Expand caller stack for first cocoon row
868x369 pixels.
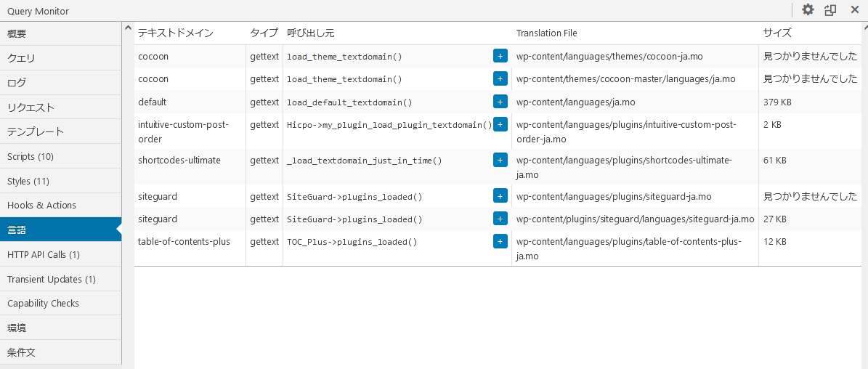(500, 56)
